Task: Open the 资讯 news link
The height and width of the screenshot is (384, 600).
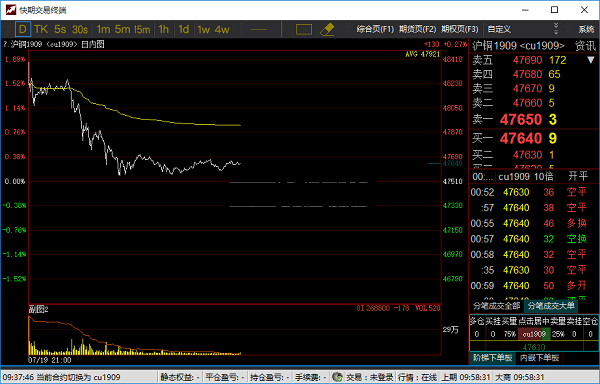Action: tap(585, 46)
